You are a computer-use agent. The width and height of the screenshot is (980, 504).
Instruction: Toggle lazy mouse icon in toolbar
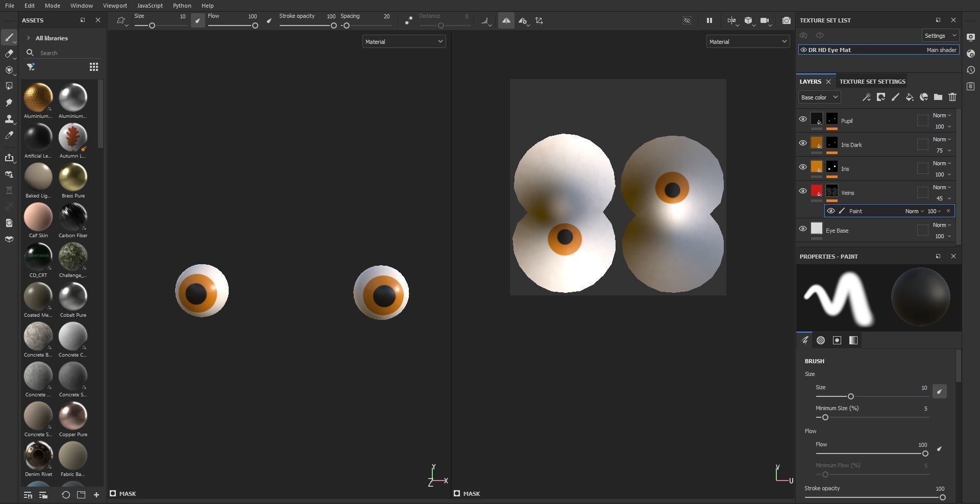click(408, 21)
